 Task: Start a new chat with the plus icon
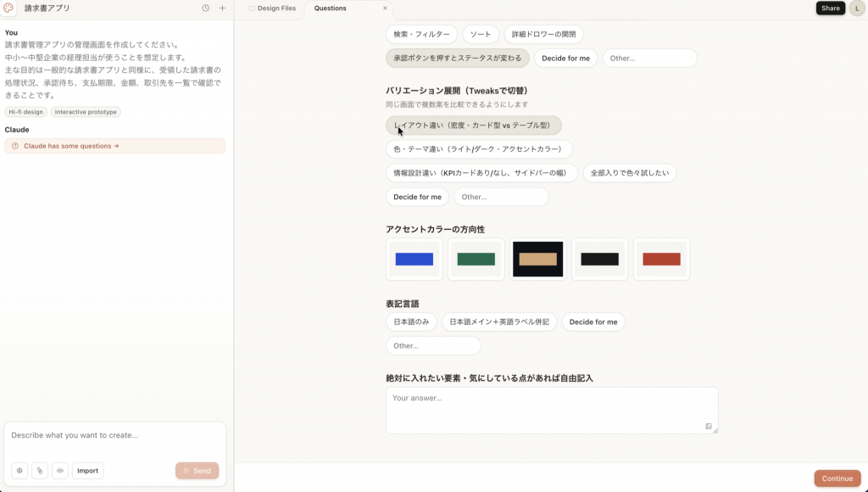tap(222, 8)
